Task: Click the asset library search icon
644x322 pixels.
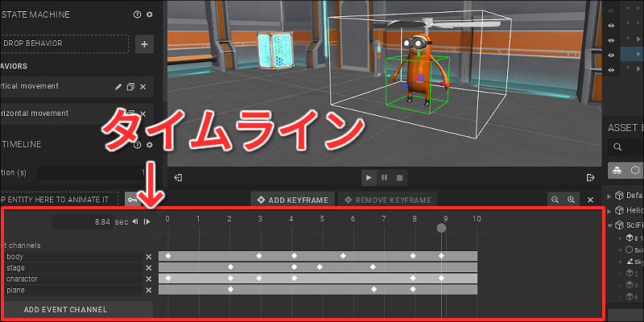Action: tap(617, 147)
